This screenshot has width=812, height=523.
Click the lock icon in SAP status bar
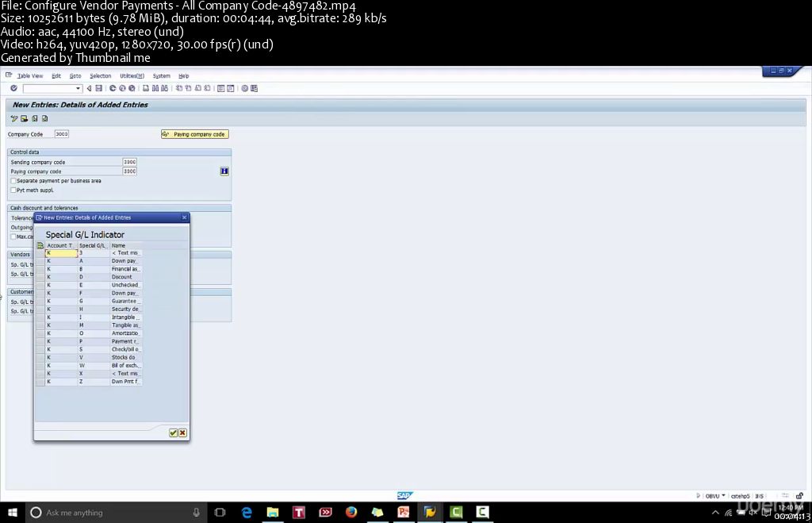tap(800, 496)
